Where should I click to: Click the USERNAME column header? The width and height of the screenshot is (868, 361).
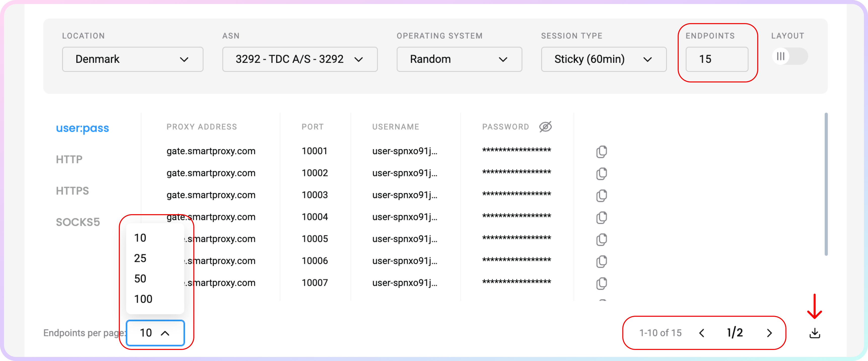tap(395, 127)
